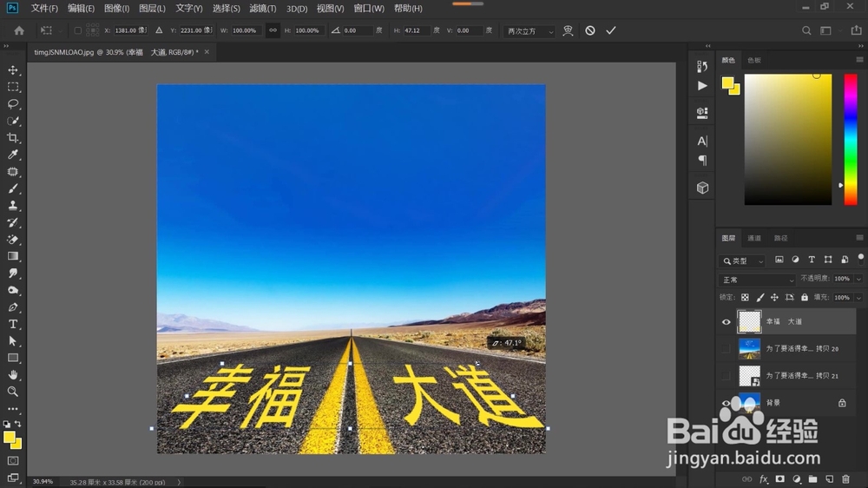
Task: Select the Clone Stamp tool
Action: [x=13, y=206]
